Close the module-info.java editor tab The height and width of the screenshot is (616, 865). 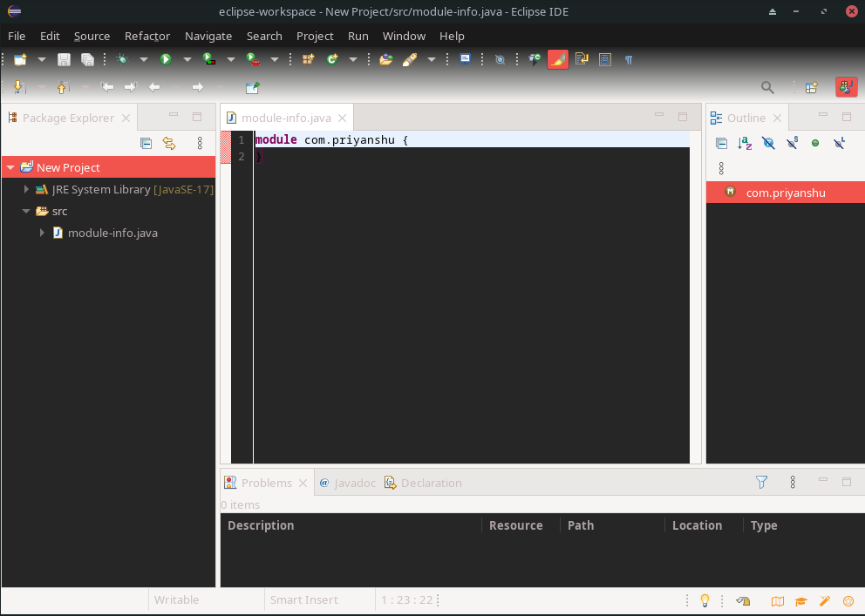(343, 118)
